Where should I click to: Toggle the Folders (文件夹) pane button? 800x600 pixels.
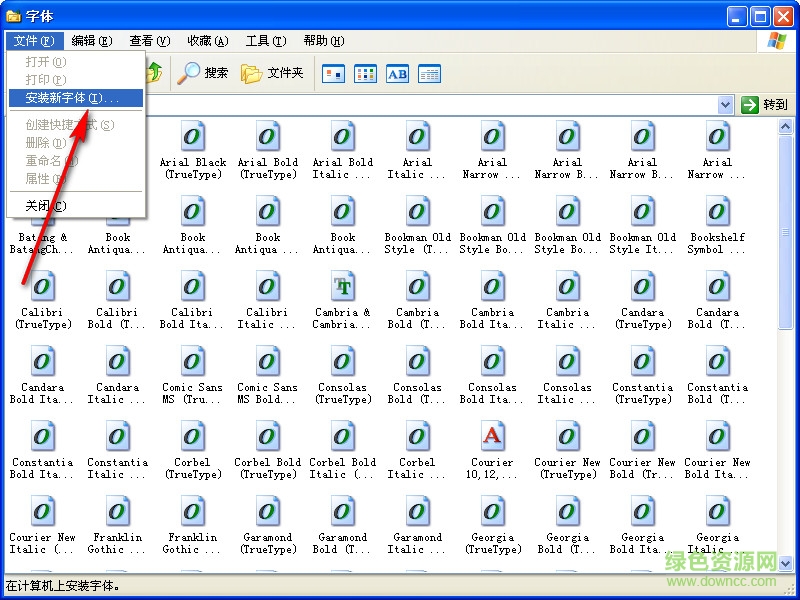click(x=272, y=73)
